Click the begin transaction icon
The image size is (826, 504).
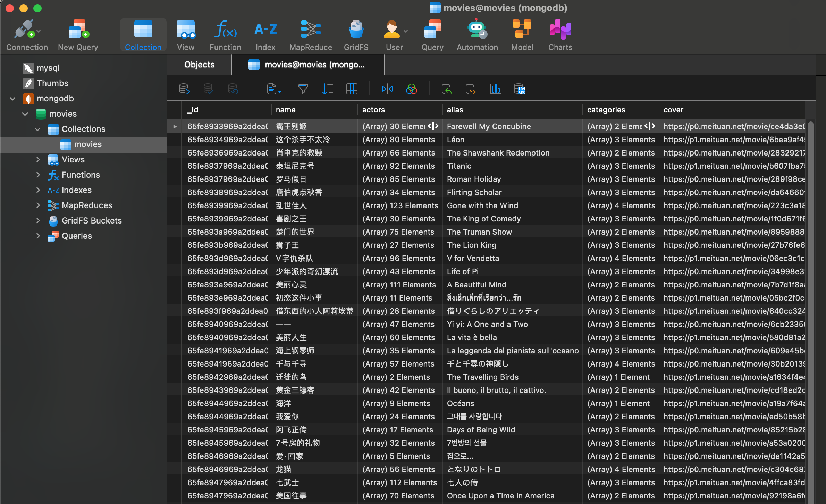tap(184, 89)
